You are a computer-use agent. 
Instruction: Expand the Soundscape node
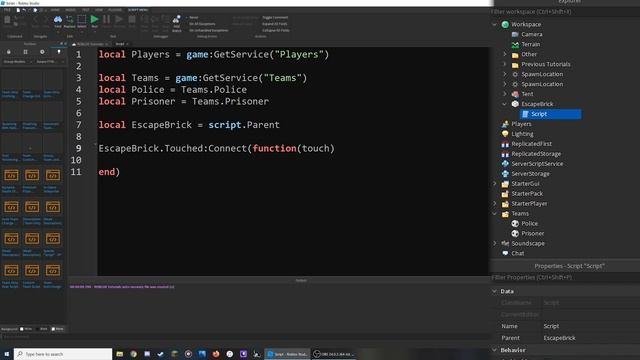(495, 243)
